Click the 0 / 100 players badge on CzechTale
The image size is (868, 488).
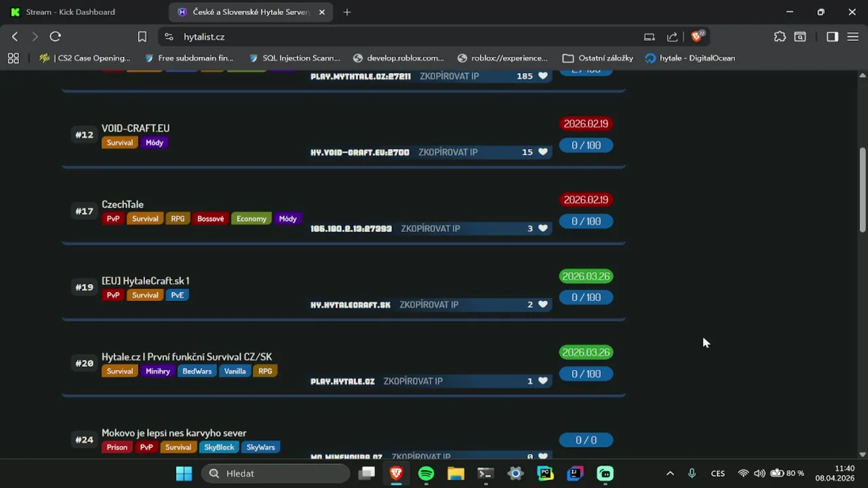click(x=586, y=222)
